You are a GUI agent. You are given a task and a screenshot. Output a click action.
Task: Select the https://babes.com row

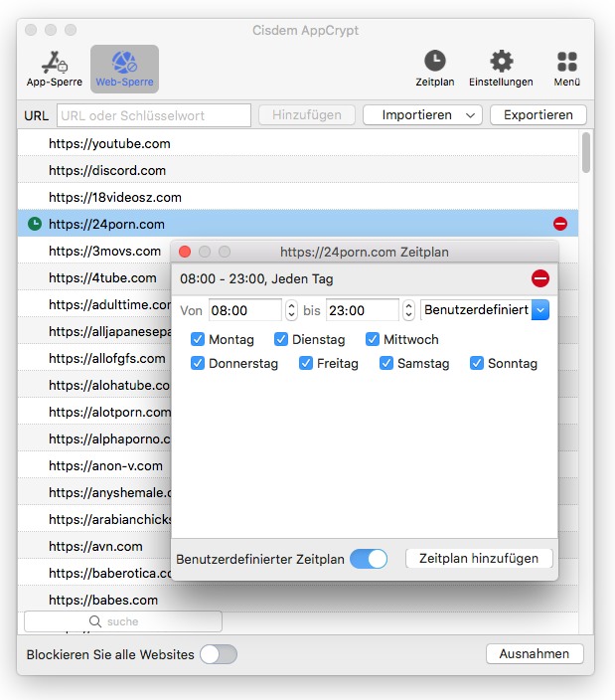[298, 600]
